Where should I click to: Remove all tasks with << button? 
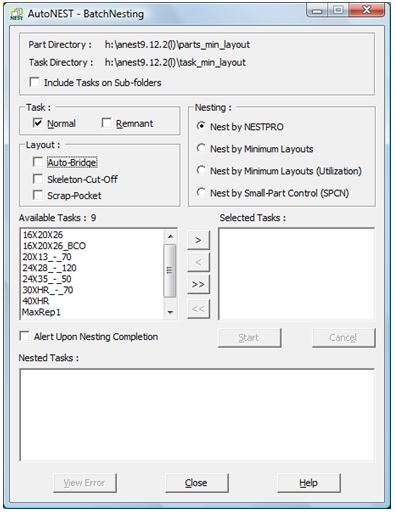point(198,309)
